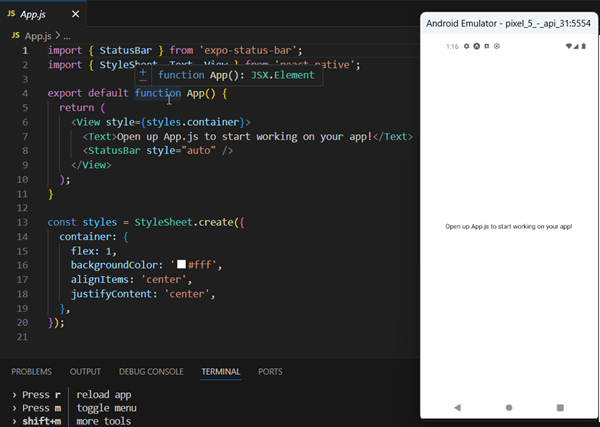Click the JS file icon in breadcrumb
Image resolution: width=600 pixels, height=427 pixels.
[16, 35]
